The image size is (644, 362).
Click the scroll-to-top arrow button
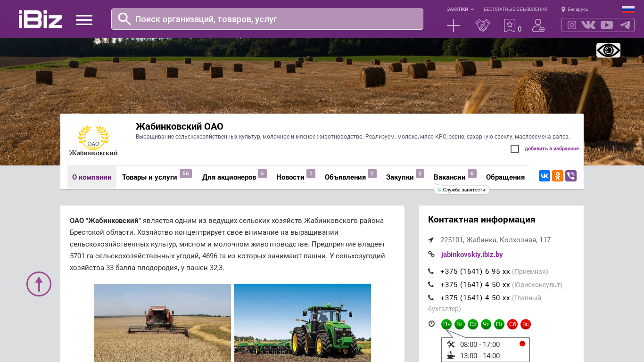tap(39, 284)
